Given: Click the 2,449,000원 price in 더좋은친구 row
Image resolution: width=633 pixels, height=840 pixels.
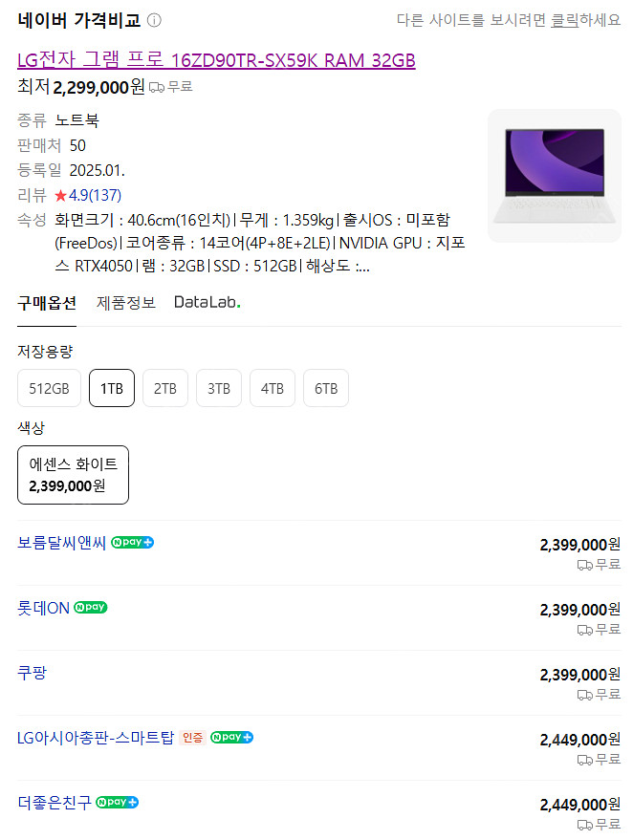Looking at the screenshot, I should point(580,805).
